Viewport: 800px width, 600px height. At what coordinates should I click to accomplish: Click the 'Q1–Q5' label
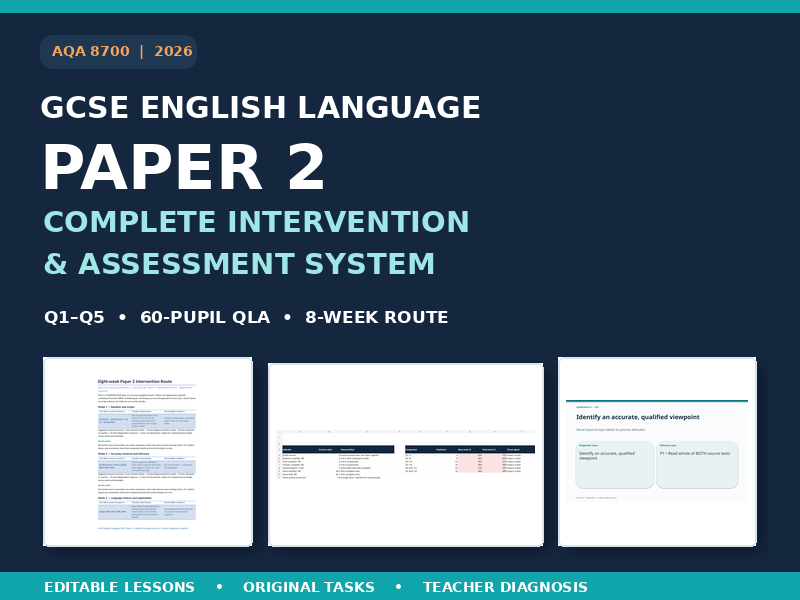74,317
